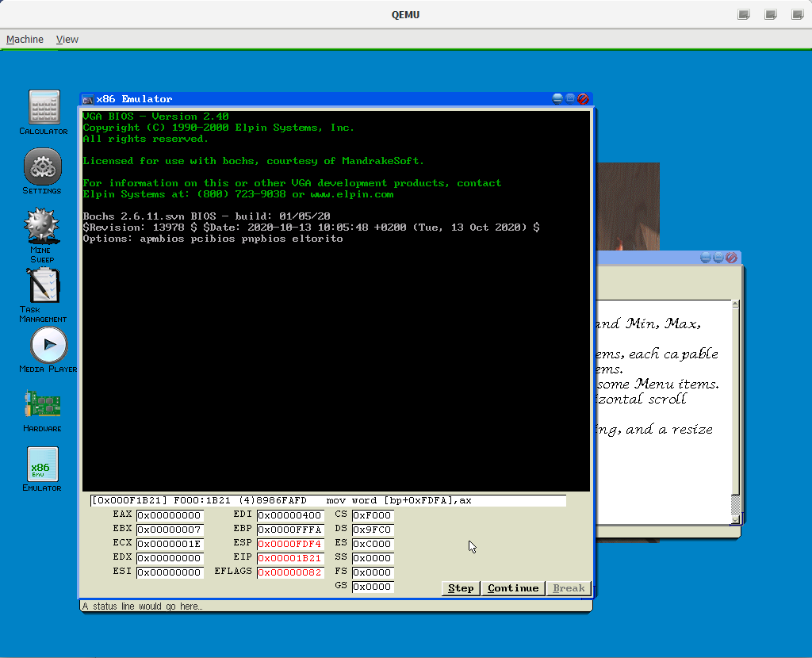Click the 'some Menu items.' text in background window
812x658 pixels.
658,384
